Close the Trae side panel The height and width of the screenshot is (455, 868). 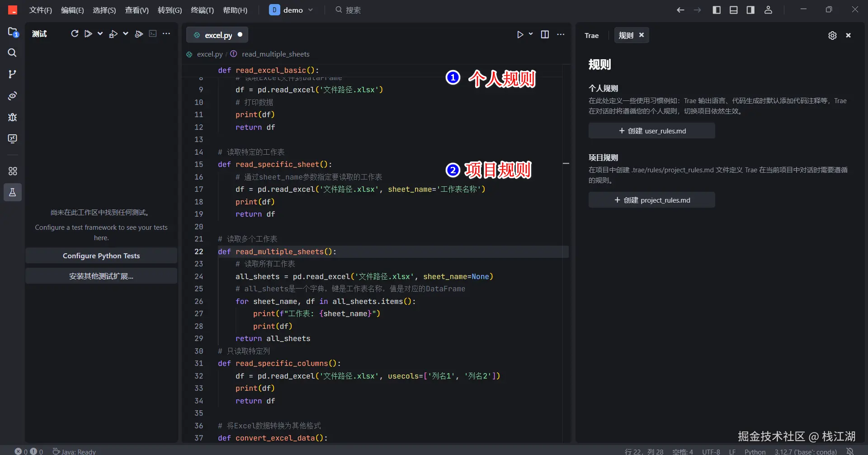coord(849,35)
